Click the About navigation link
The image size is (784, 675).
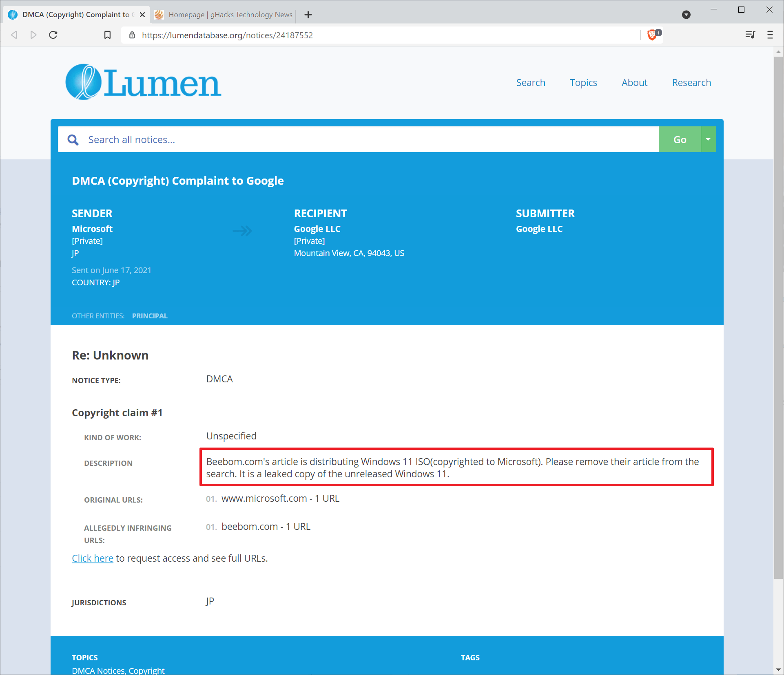point(634,82)
